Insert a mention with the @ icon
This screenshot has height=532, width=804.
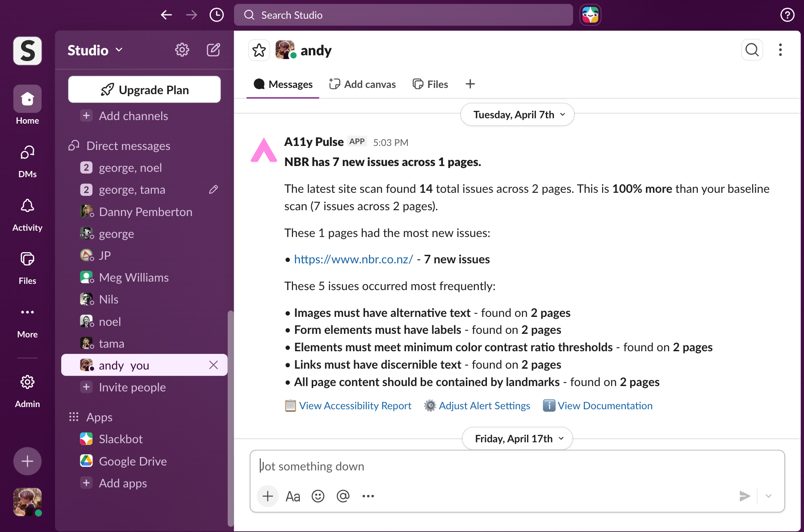tap(343, 496)
